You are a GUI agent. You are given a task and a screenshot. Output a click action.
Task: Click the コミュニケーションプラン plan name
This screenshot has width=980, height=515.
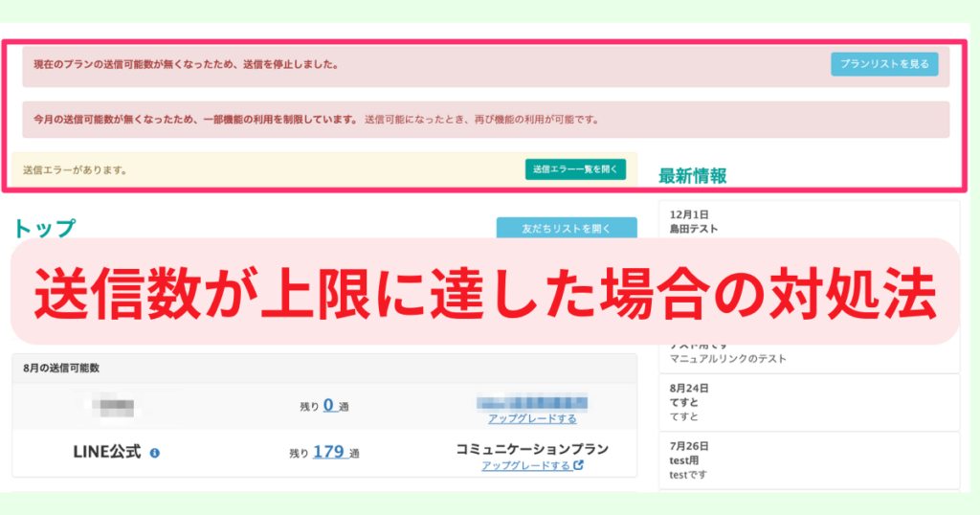532,449
